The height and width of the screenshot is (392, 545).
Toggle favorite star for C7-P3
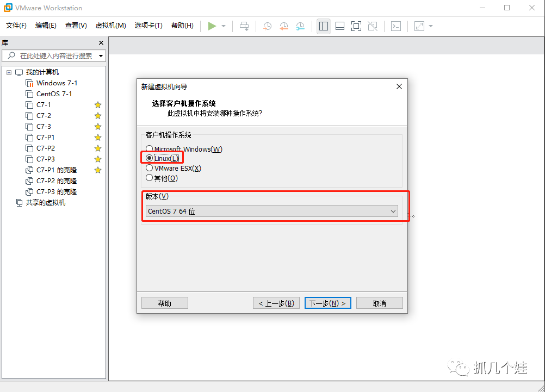(98, 159)
